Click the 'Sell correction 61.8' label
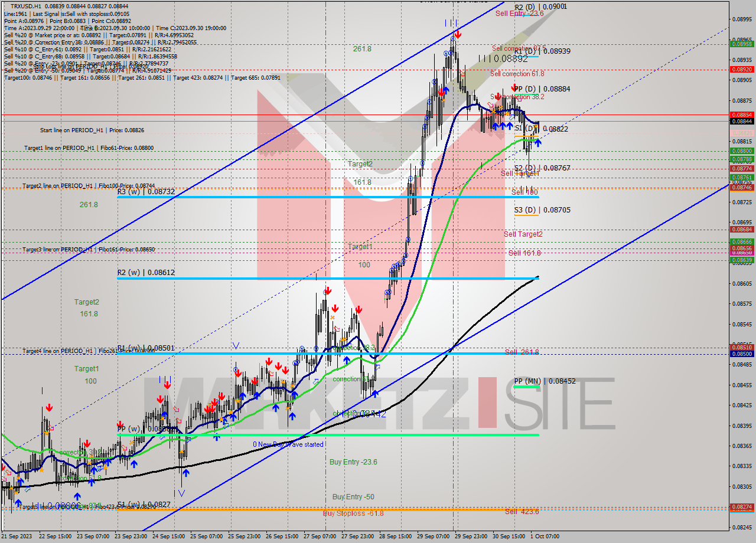This screenshot has height=543, width=756. (x=517, y=74)
